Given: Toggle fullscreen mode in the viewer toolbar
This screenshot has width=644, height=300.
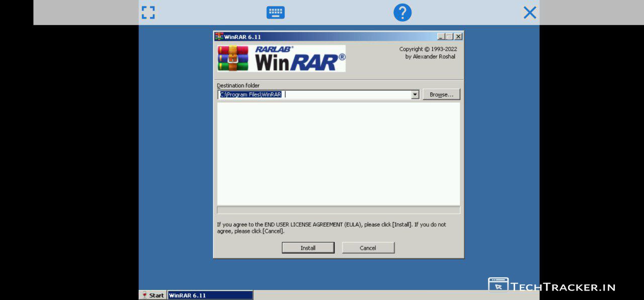Looking at the screenshot, I should coord(148,13).
